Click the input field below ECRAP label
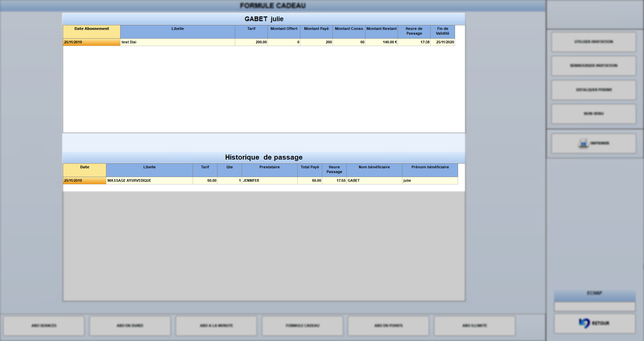The height and width of the screenshot is (341, 644). click(x=595, y=306)
